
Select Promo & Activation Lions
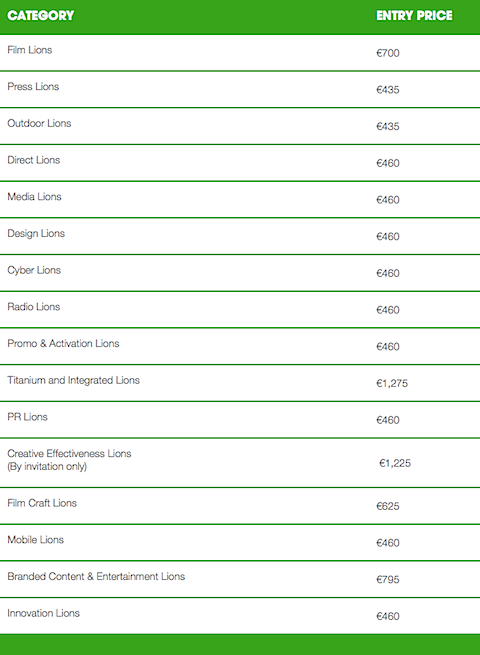(x=63, y=343)
